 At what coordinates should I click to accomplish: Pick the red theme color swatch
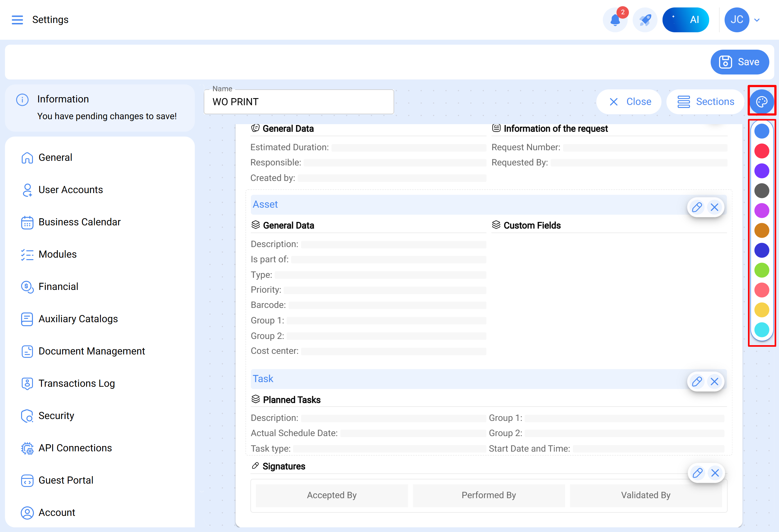pos(762,151)
